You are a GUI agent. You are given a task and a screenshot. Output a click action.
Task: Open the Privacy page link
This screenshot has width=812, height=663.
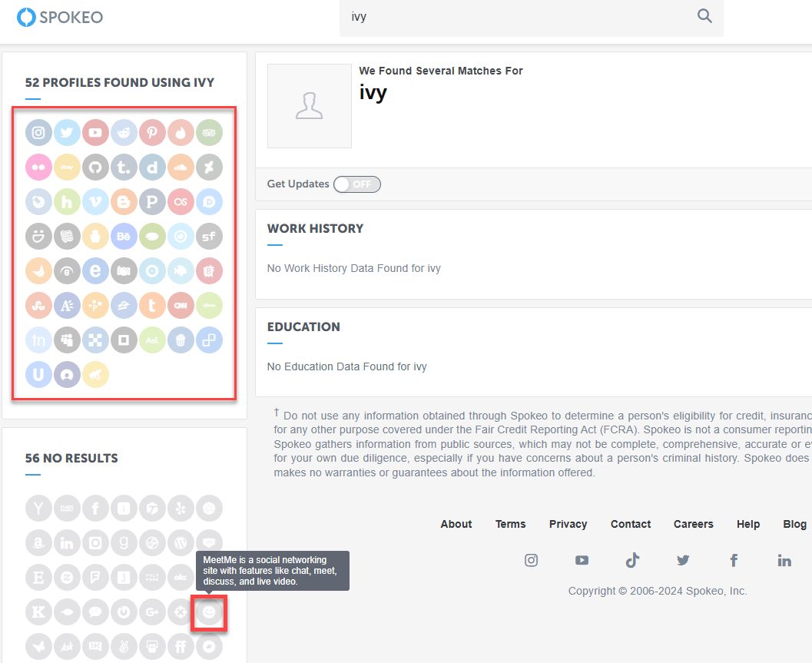[x=568, y=524]
